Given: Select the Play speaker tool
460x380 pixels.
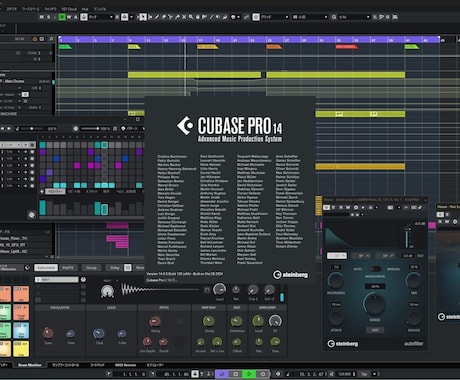Looking at the screenshot, I should click(x=218, y=17).
